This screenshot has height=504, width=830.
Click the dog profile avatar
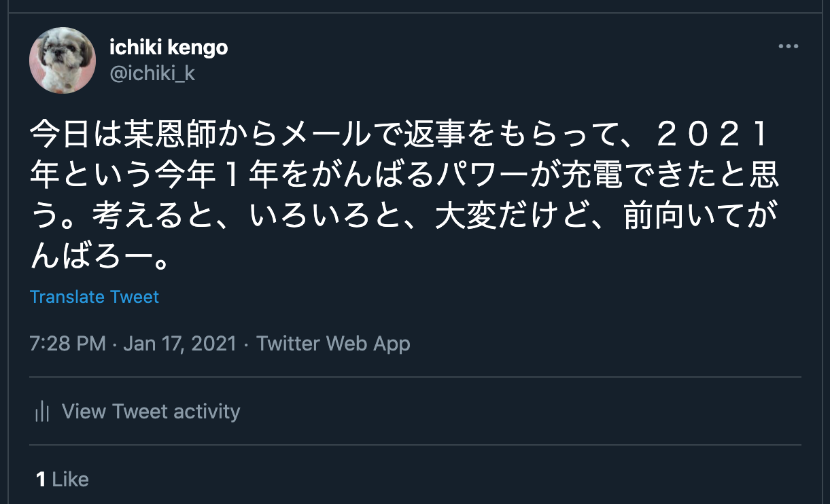click(63, 60)
